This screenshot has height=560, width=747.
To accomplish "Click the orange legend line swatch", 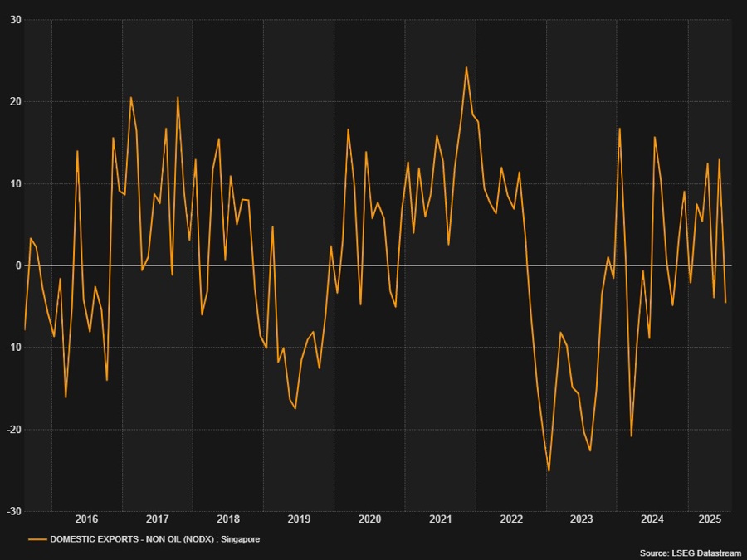I will click(x=37, y=539).
